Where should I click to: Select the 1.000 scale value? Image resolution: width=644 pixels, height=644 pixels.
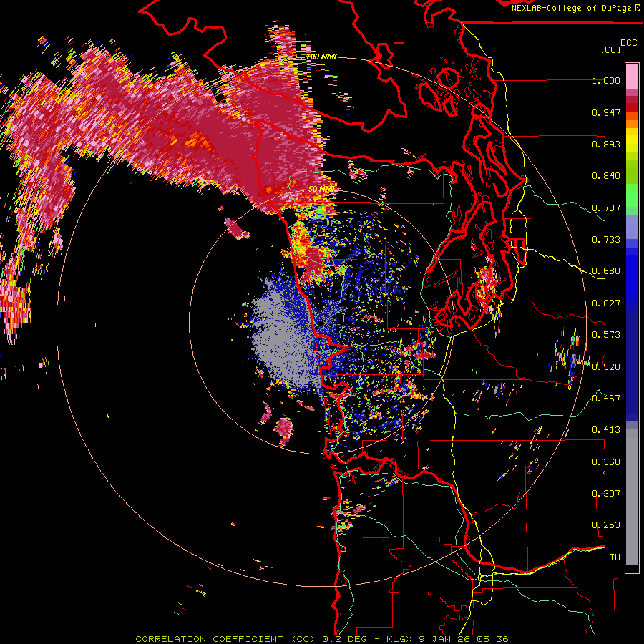click(x=606, y=80)
